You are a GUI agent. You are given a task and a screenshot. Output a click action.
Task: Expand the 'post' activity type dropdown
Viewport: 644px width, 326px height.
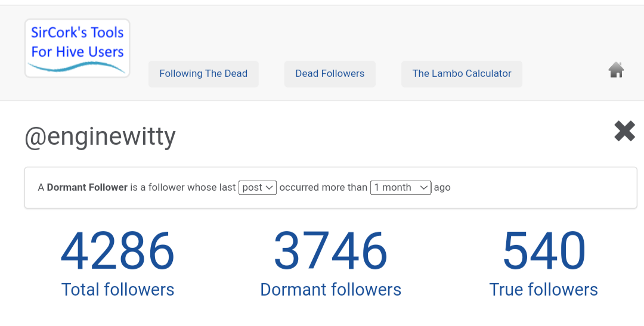pyautogui.click(x=258, y=188)
